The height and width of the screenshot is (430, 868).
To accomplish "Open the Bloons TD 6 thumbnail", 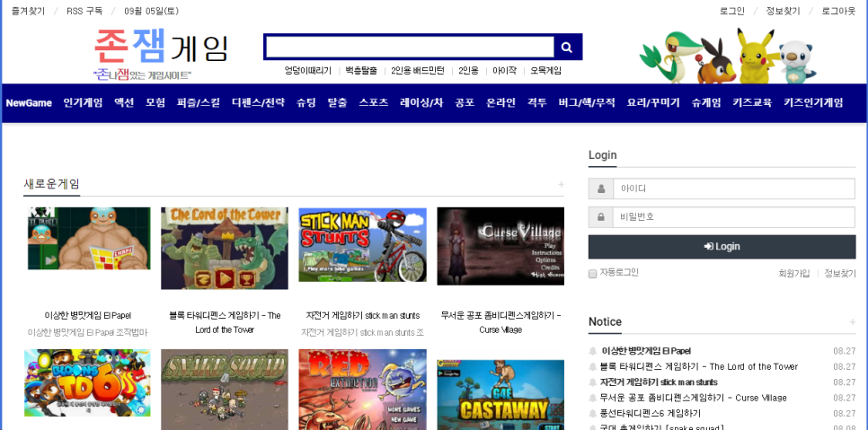I will click(x=87, y=383).
